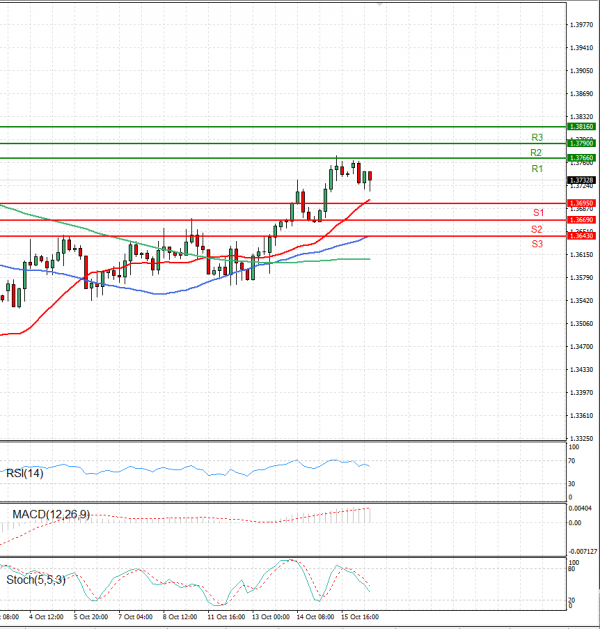The image size is (600, 629).
Task: Click the R3 resistance label
Action: point(537,138)
